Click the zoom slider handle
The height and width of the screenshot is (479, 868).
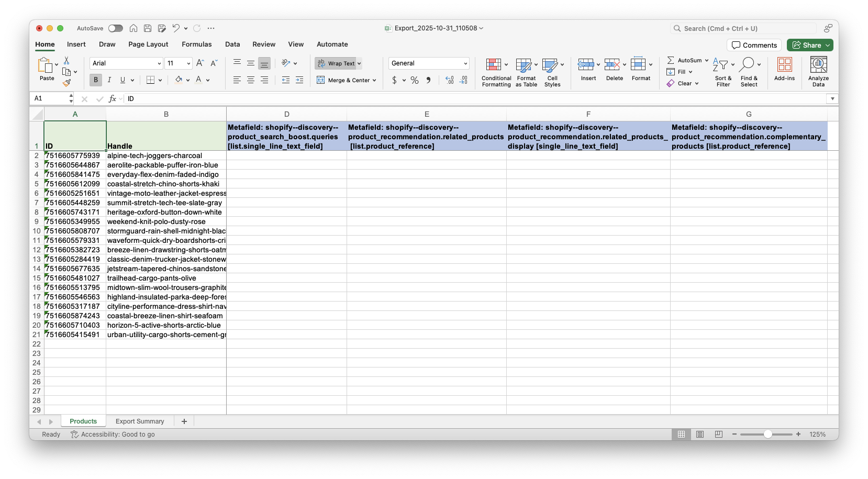point(767,435)
